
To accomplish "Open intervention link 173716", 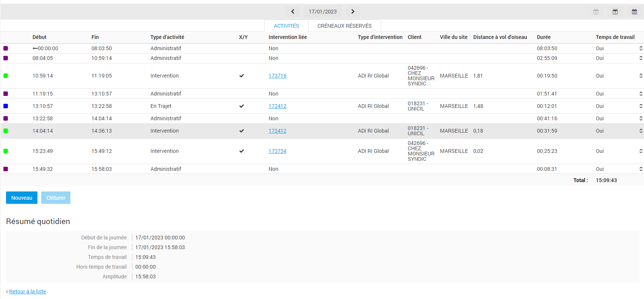I will 277,76.
